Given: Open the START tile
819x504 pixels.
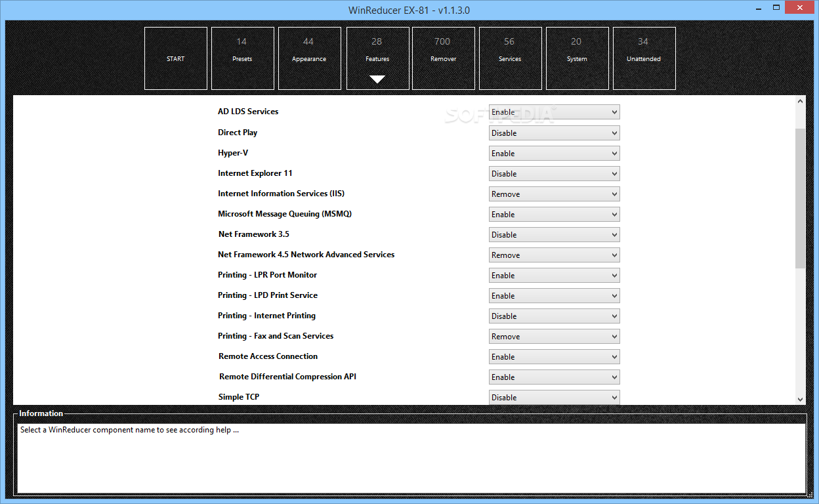Looking at the screenshot, I should tap(176, 58).
